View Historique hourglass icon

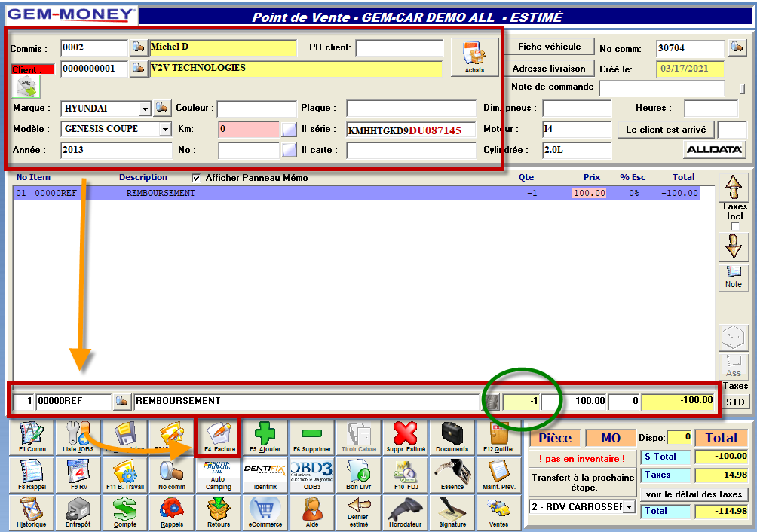(32, 512)
